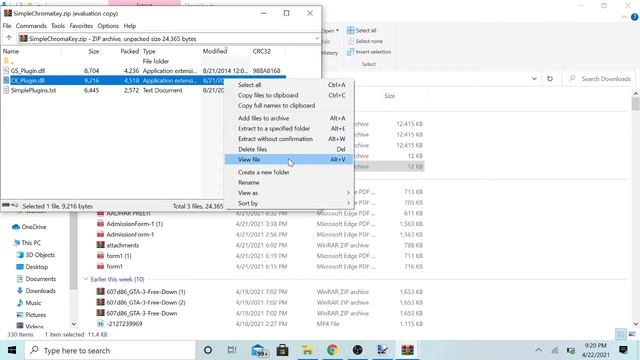640x360 pixels.
Task: Choose Copy full names to clipboard
Action: pyautogui.click(x=289, y=105)
